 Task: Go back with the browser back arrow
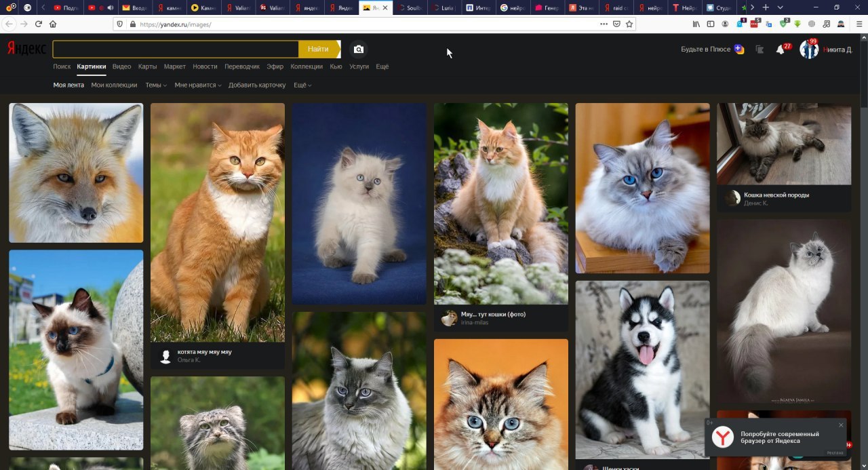tap(8, 24)
